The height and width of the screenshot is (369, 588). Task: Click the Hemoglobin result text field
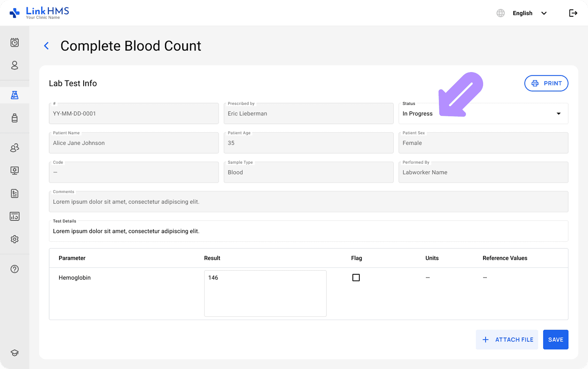[265, 293]
